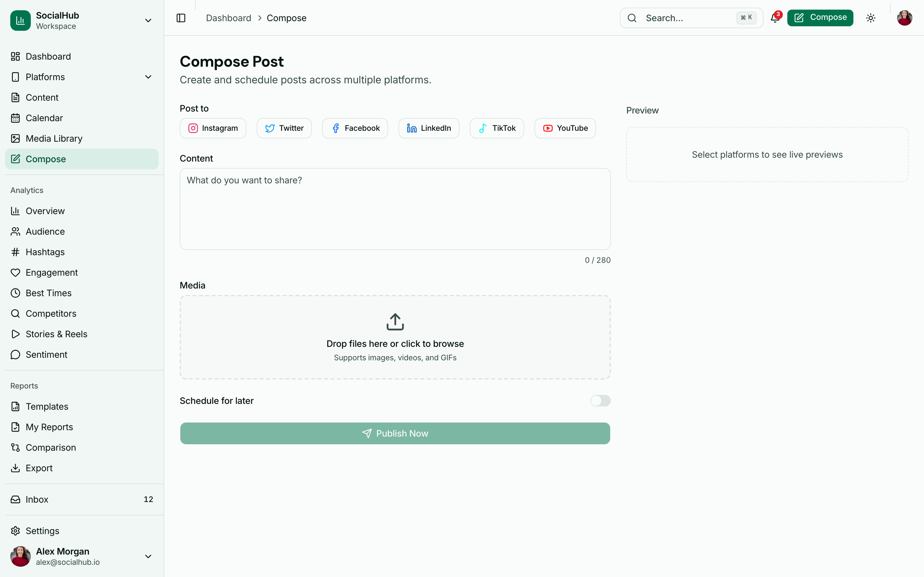Open the Inbox with 12 unread items
Image resolution: width=924 pixels, height=577 pixels.
tap(37, 499)
